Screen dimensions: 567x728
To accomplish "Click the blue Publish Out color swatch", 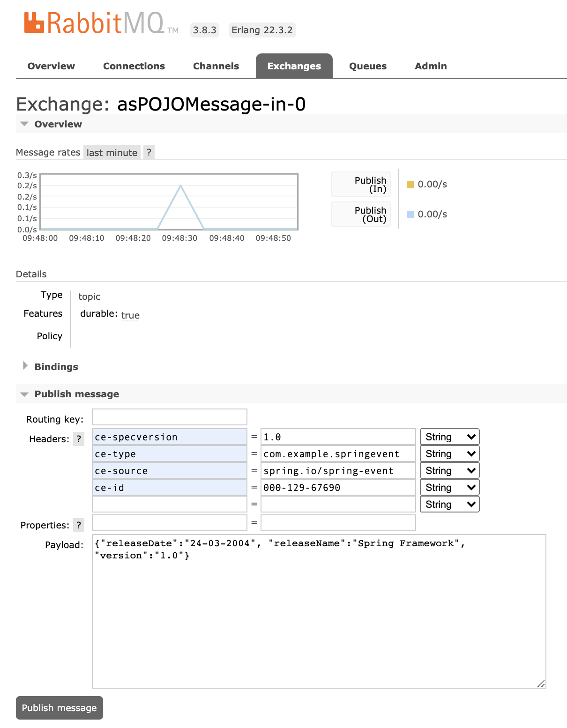I will tap(410, 215).
